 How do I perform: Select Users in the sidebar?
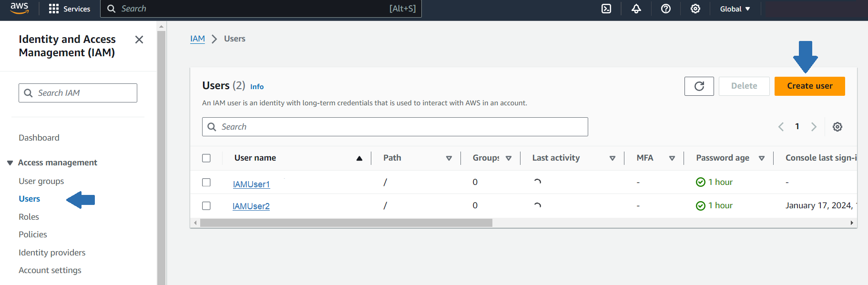click(x=30, y=199)
